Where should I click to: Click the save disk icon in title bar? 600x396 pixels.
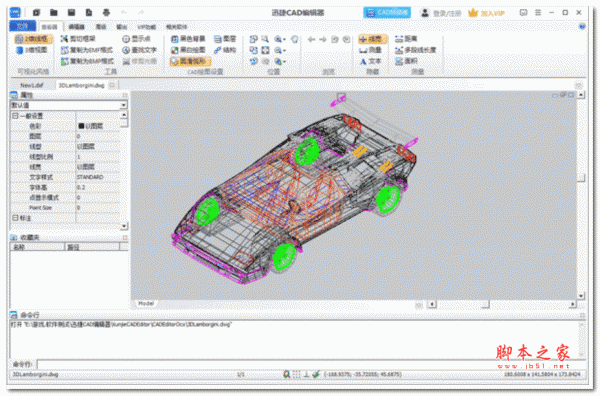(71, 13)
